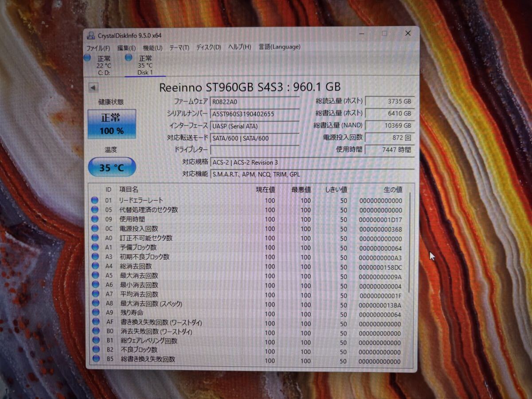Select raw value 0000000158DC
The width and height of the screenshot is (532, 399).
381,267
